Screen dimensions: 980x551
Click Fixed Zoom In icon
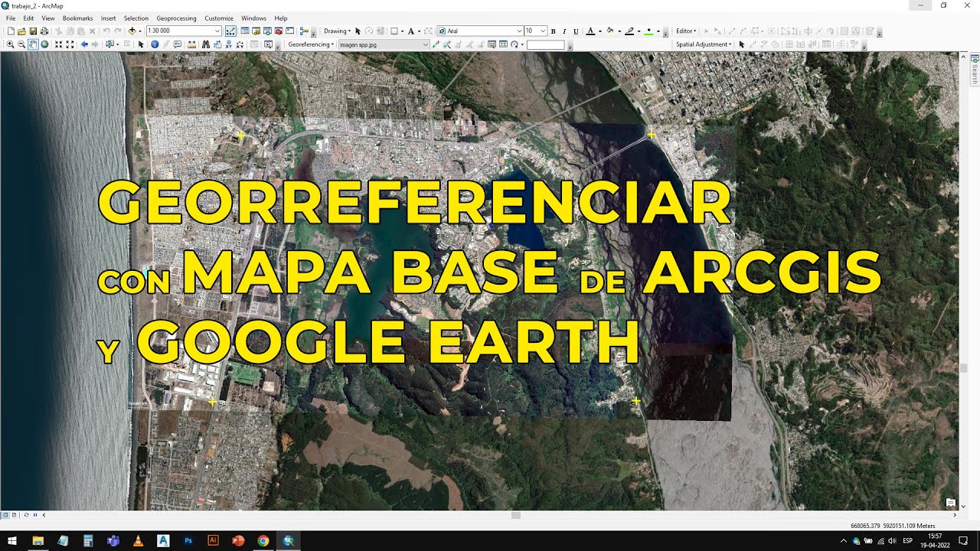(59, 44)
